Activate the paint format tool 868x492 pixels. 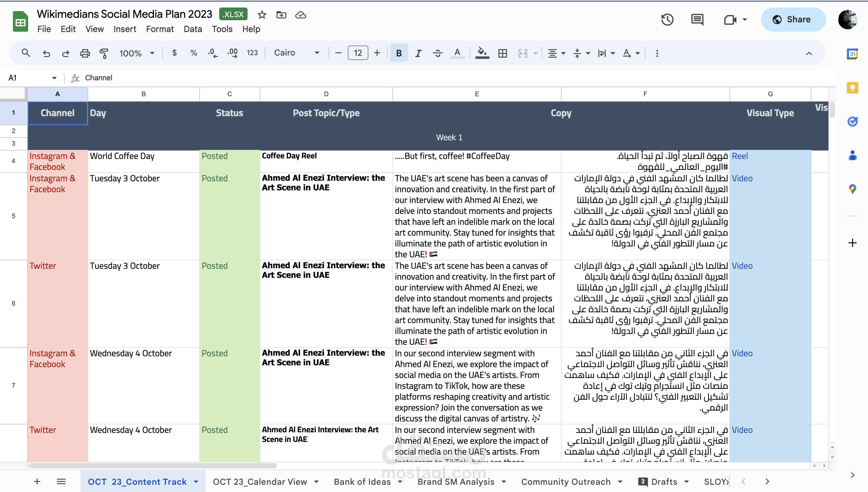pyautogui.click(x=104, y=53)
